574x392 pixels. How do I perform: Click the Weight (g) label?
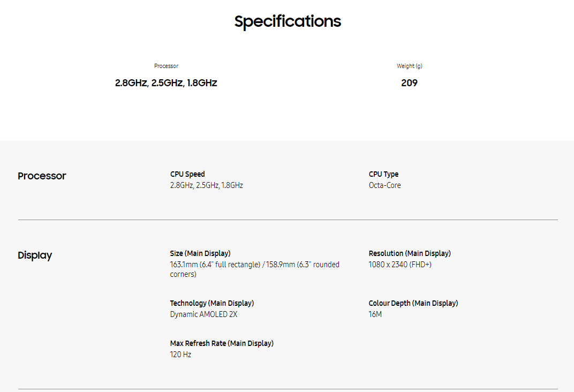click(x=409, y=66)
